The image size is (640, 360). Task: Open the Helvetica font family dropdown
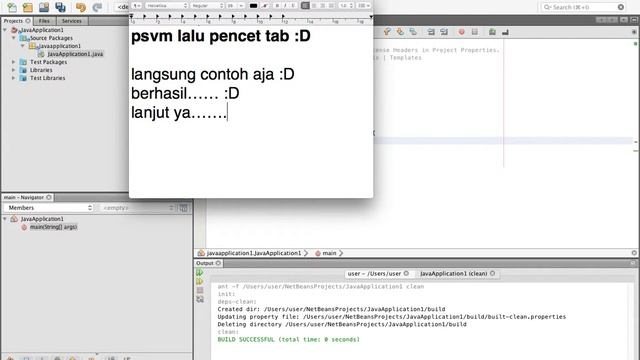coord(167,6)
